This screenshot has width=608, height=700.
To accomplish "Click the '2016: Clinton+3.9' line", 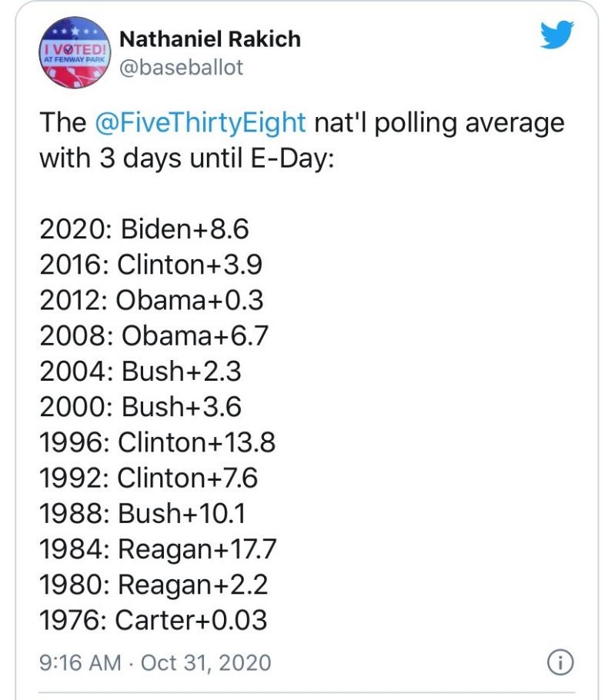I will tap(151, 265).
